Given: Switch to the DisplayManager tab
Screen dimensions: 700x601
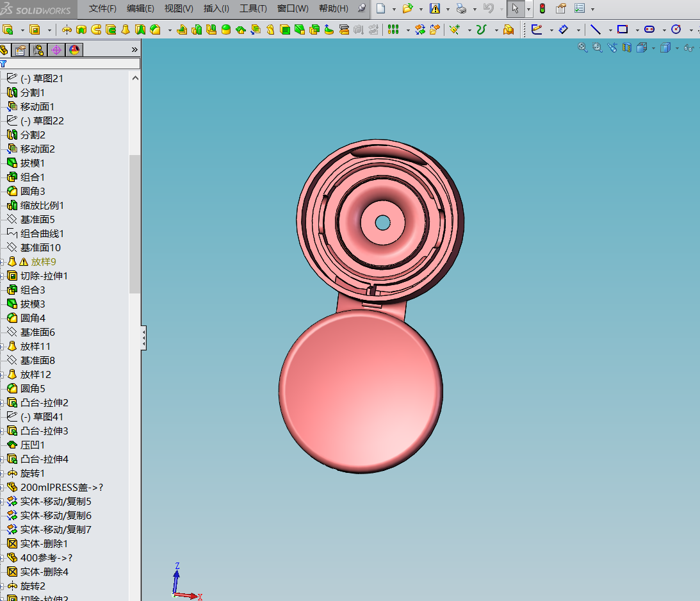Looking at the screenshot, I should point(74,49).
